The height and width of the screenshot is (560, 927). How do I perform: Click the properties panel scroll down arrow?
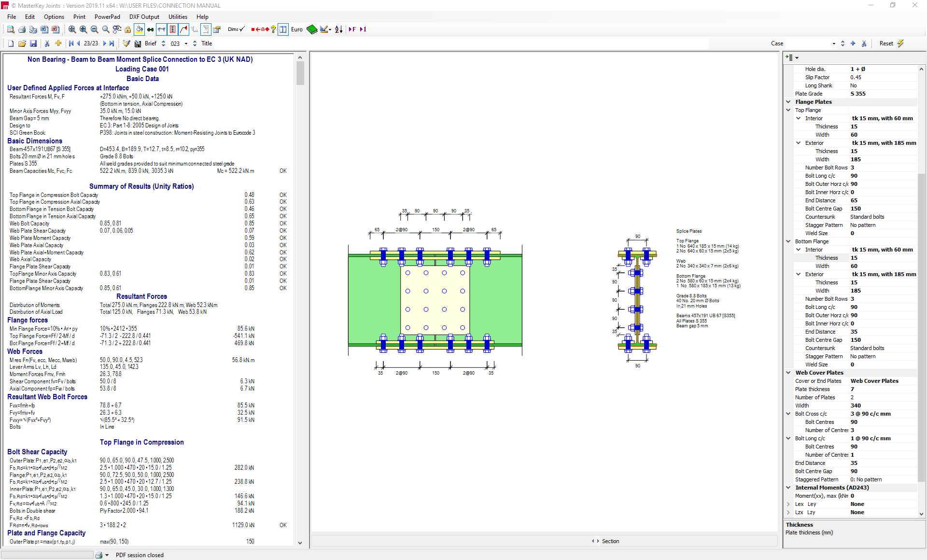pos(921,514)
